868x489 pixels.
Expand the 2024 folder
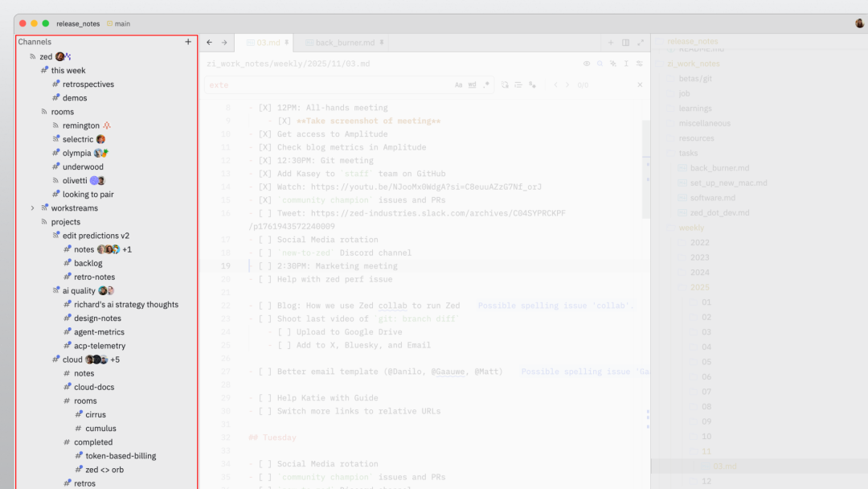tap(700, 273)
